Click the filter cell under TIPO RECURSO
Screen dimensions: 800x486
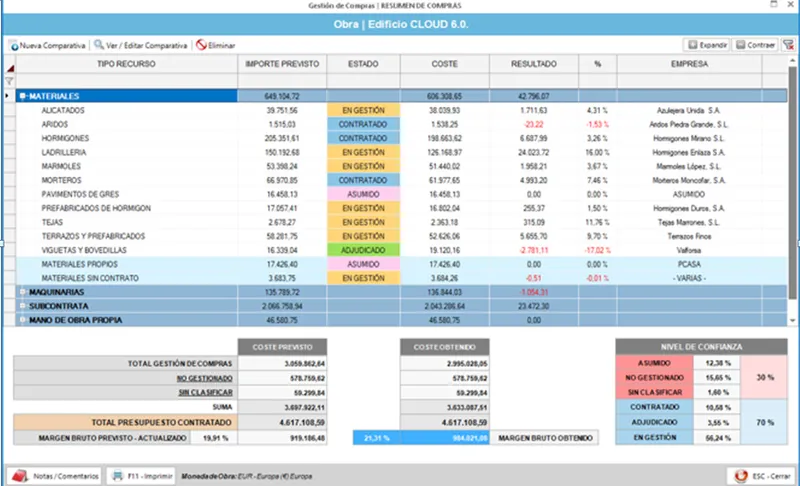(x=127, y=81)
